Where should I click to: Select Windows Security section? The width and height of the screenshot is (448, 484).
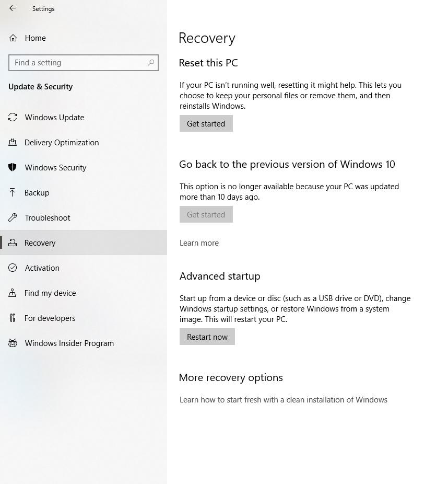click(x=55, y=168)
